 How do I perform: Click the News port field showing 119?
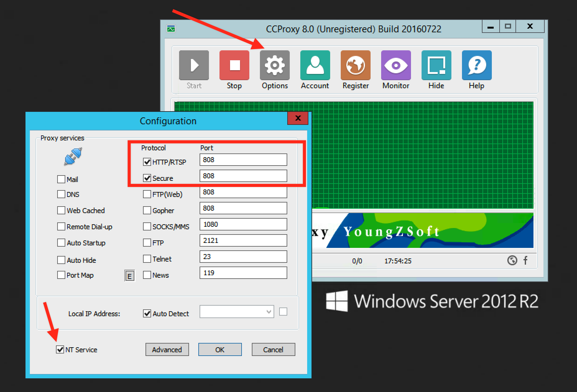tap(243, 273)
